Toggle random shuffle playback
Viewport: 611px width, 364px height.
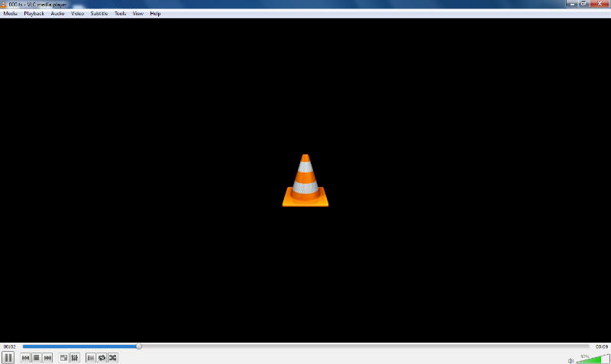coord(112,358)
